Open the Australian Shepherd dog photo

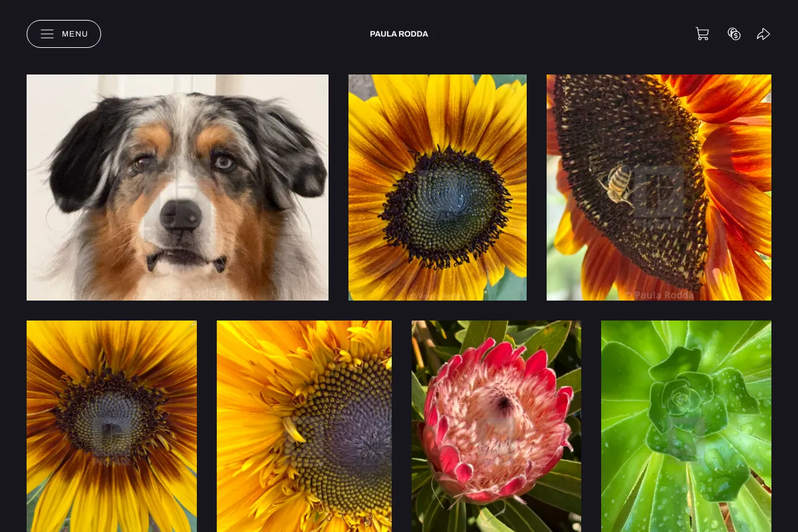pos(178,188)
